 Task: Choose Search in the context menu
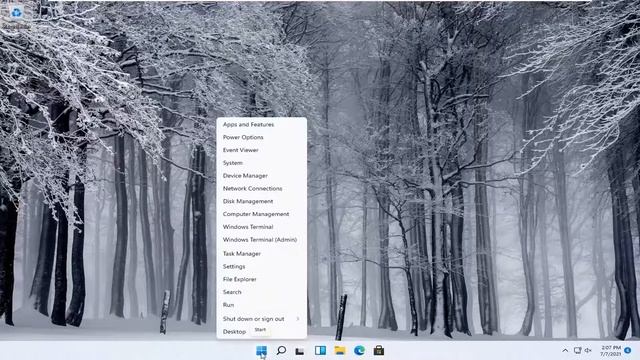(x=262, y=292)
